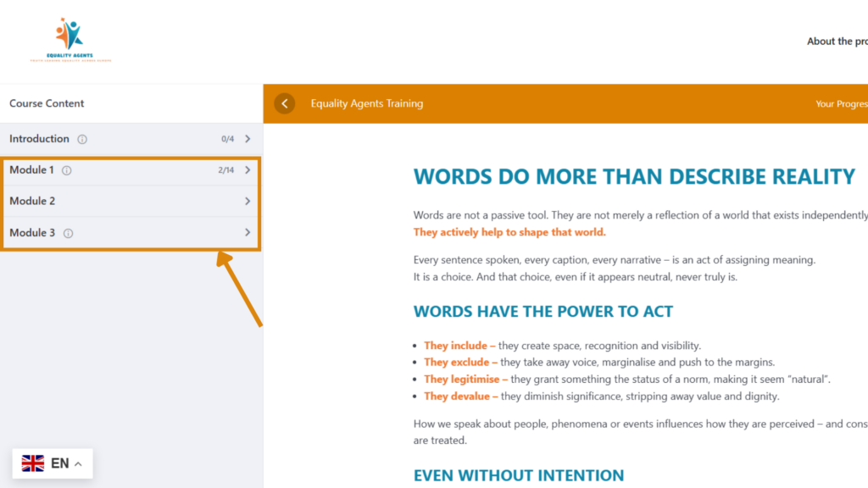Click info icon beside Module 1
The height and width of the screenshot is (488, 868).
coord(67,170)
